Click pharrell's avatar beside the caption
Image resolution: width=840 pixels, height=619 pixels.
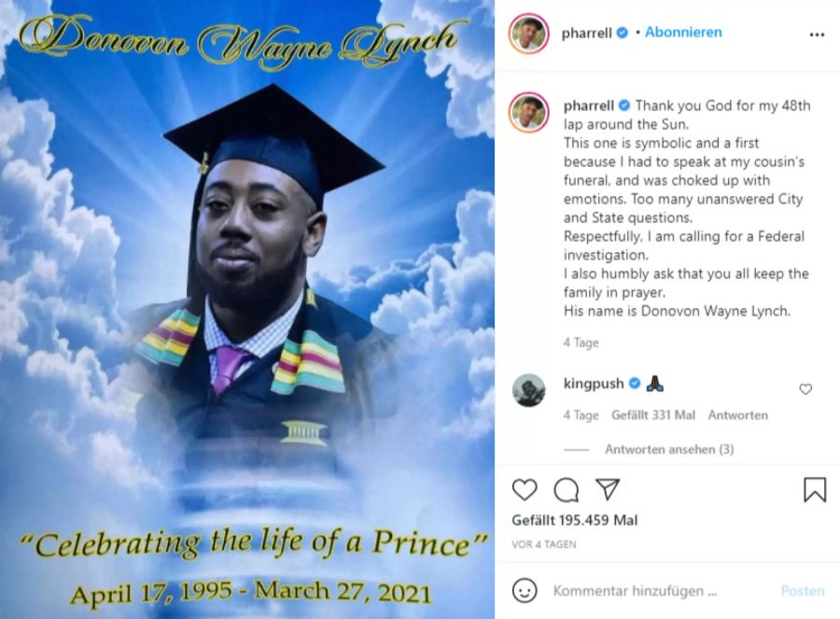click(x=528, y=112)
